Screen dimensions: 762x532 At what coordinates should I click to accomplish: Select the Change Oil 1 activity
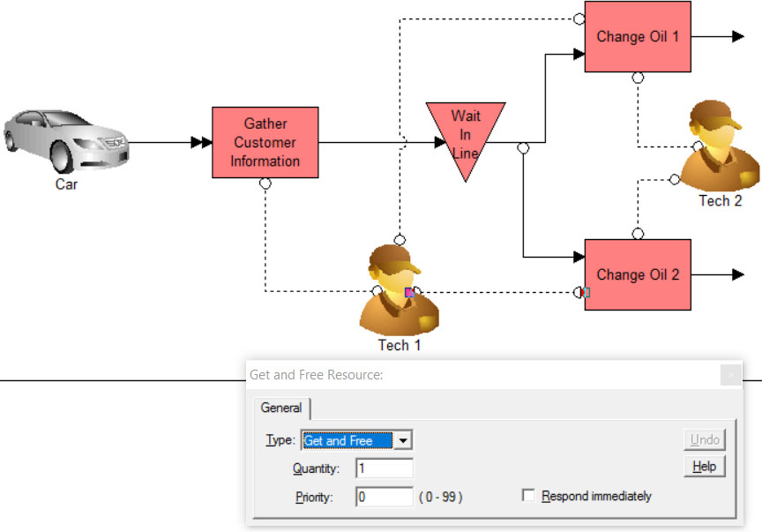point(638,36)
